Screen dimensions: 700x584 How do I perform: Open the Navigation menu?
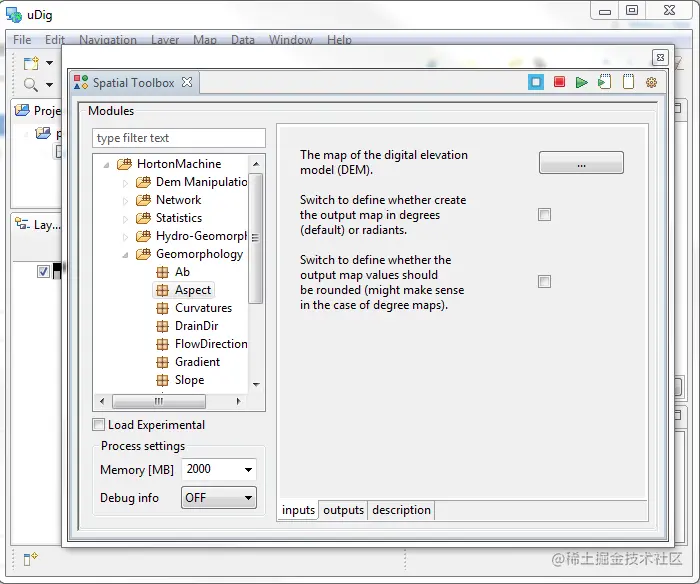[108, 40]
